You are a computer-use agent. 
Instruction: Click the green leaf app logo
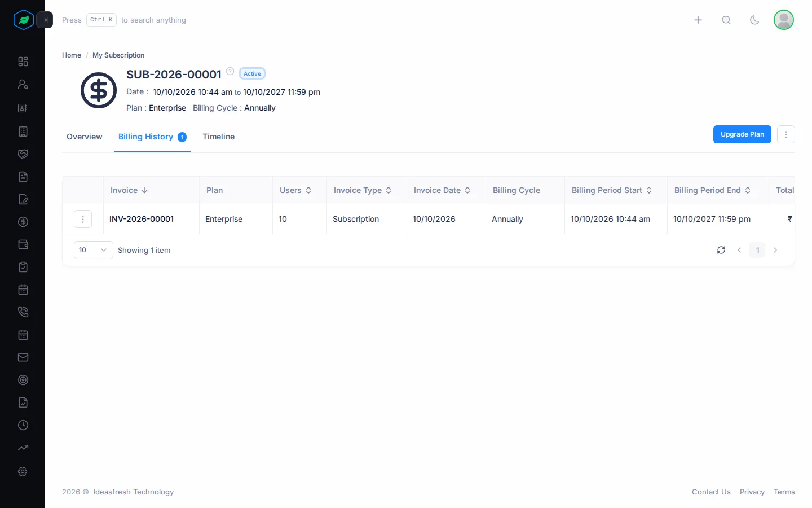coord(24,20)
